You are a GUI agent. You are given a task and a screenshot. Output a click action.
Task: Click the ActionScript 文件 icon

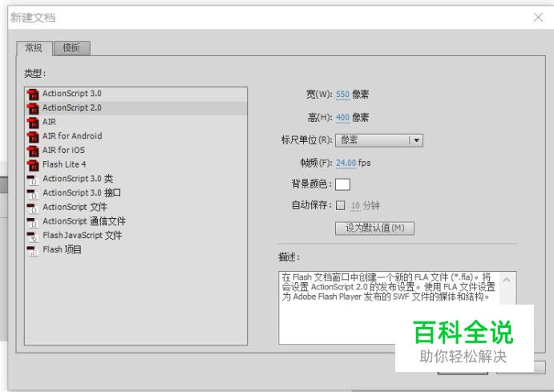click(x=33, y=208)
